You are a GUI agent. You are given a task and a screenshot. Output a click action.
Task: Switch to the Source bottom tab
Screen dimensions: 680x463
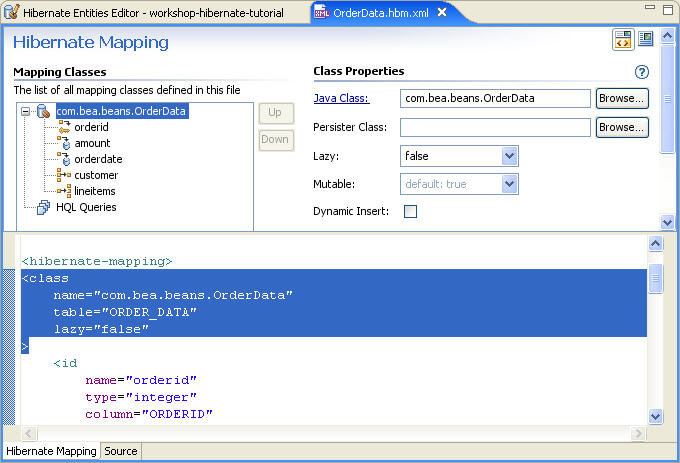pos(121,451)
